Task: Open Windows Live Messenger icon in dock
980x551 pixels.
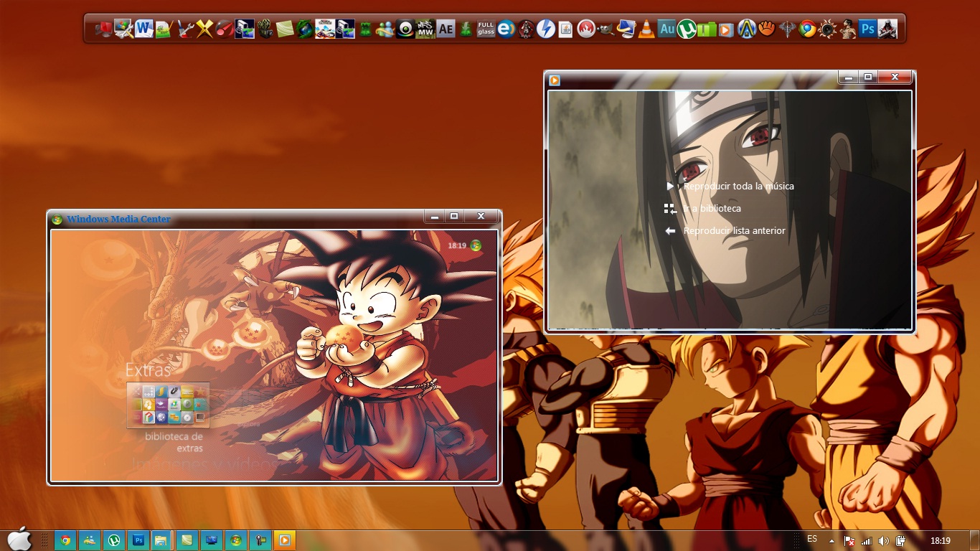Action: click(385, 29)
